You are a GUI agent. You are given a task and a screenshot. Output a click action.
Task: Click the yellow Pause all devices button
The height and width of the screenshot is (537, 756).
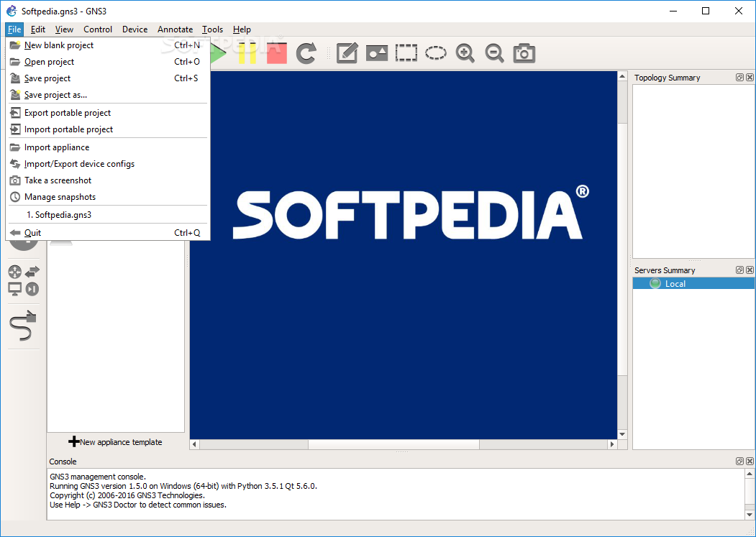(247, 53)
